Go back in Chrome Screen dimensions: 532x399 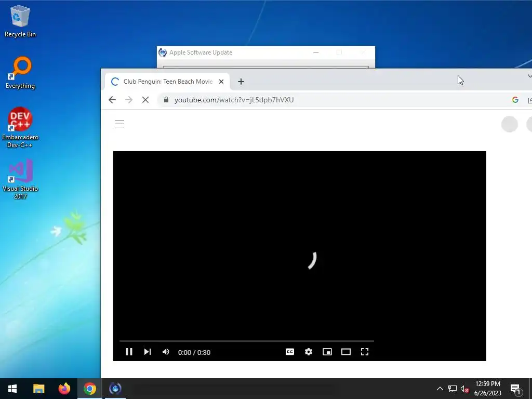112,100
